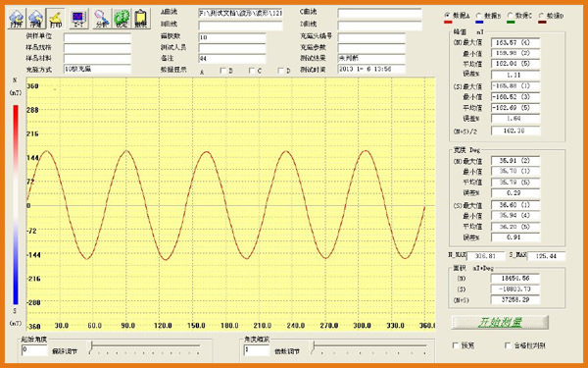Click the 角度缩放 multiplier adjustment slider
Screen dimensions: 588x368
tap(369, 348)
